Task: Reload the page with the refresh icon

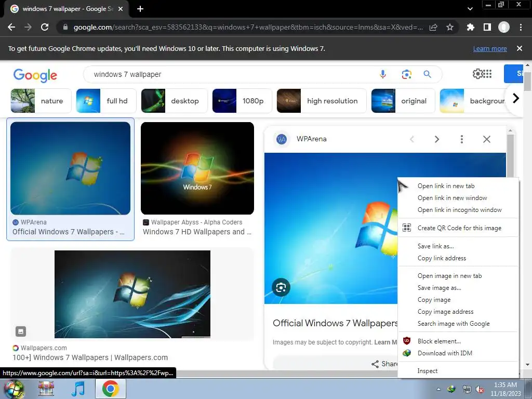Action: 45,27
